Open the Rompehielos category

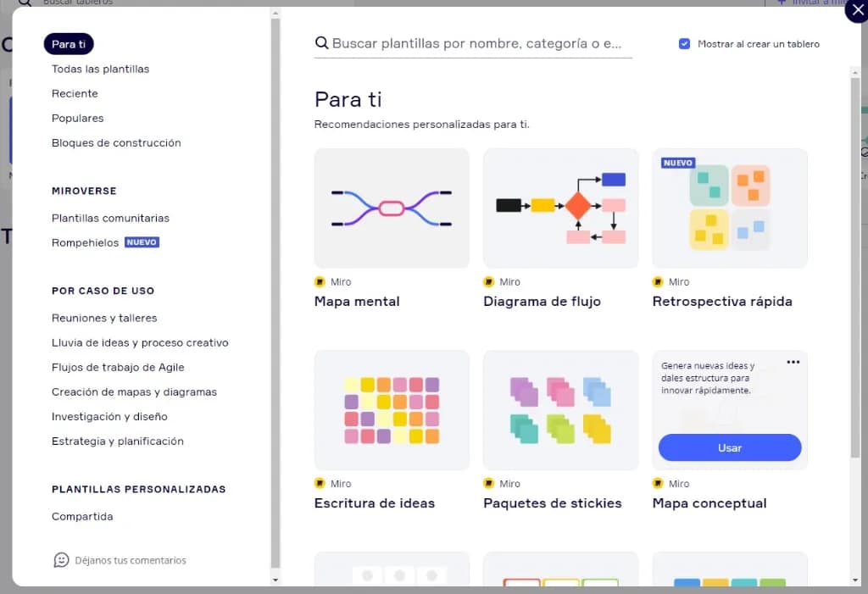coord(86,242)
